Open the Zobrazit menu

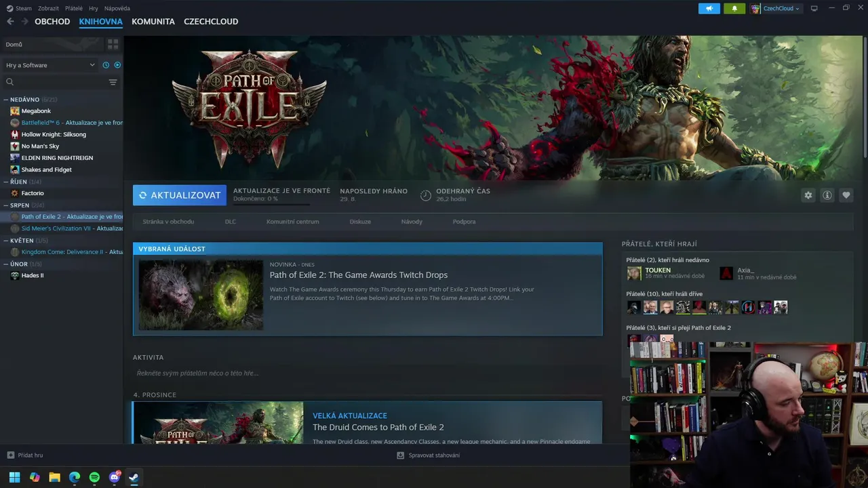(x=48, y=8)
